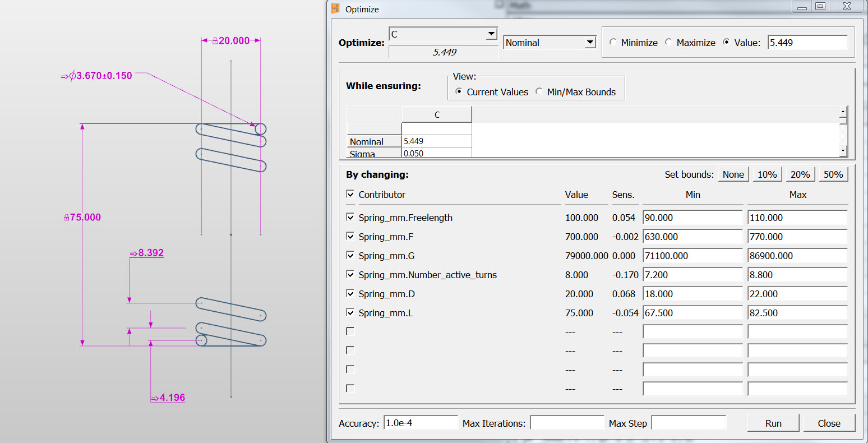The height and width of the screenshot is (443, 868).
Task: Click the Close button
Action: click(x=829, y=422)
